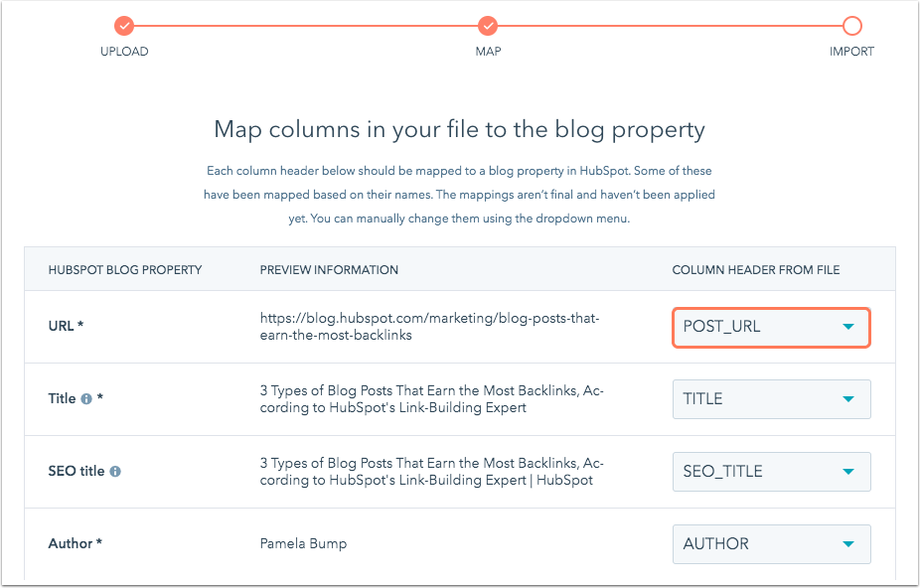The height and width of the screenshot is (588, 920).
Task: Click the blog.hubspot.com preview URL
Action: 429,326
